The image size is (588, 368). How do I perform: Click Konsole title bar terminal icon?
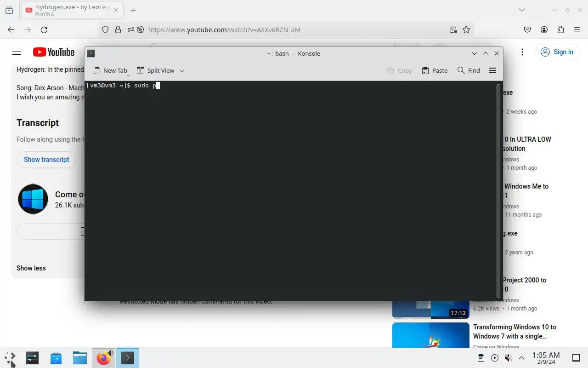pyautogui.click(x=91, y=53)
